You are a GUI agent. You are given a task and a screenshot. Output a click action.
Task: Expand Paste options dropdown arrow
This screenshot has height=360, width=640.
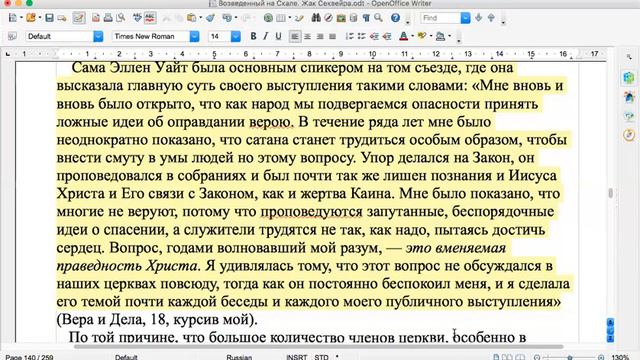coord(200,18)
